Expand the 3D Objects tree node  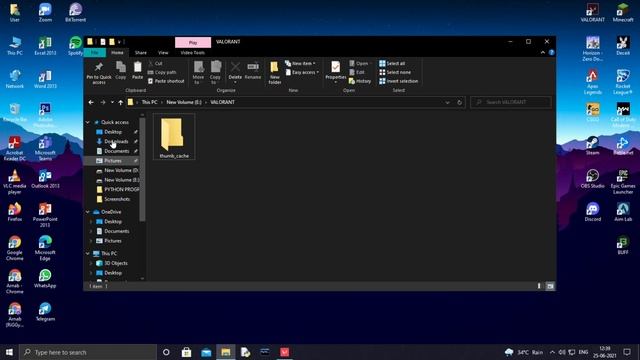tap(91, 263)
